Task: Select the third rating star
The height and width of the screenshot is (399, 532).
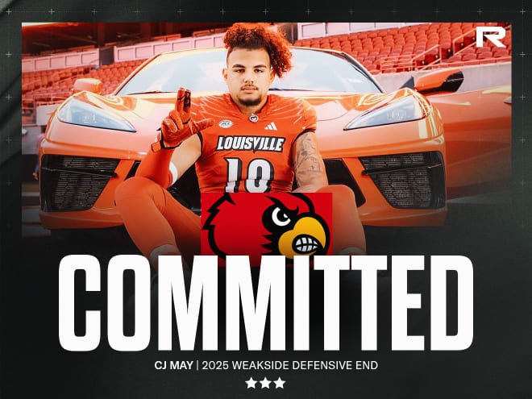Action: pyautogui.click(x=280, y=383)
